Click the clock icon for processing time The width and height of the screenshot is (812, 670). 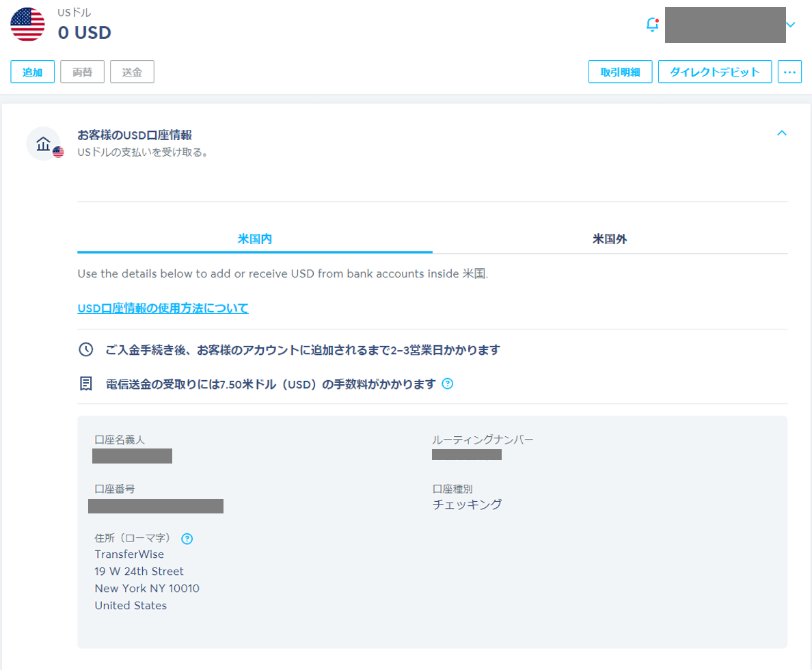(x=86, y=350)
